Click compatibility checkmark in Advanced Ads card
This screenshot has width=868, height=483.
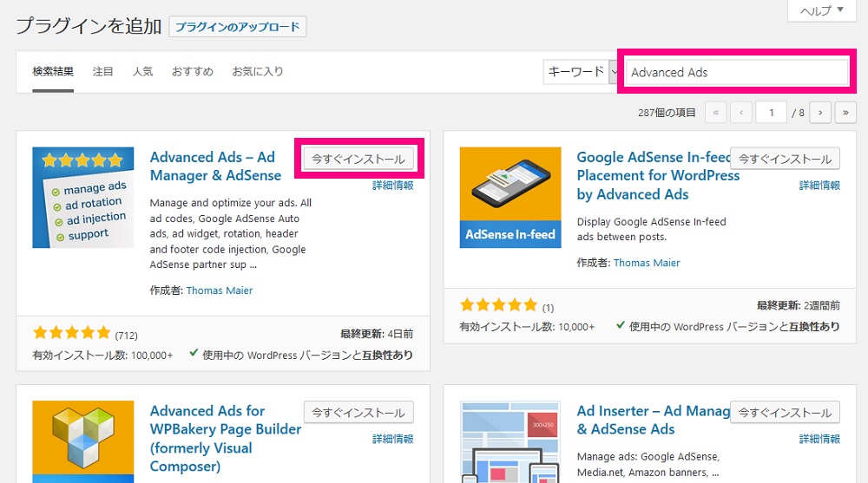(194, 353)
